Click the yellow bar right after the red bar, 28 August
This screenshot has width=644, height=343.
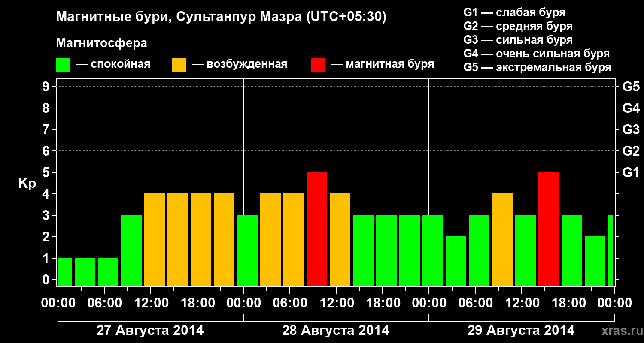[340, 240]
